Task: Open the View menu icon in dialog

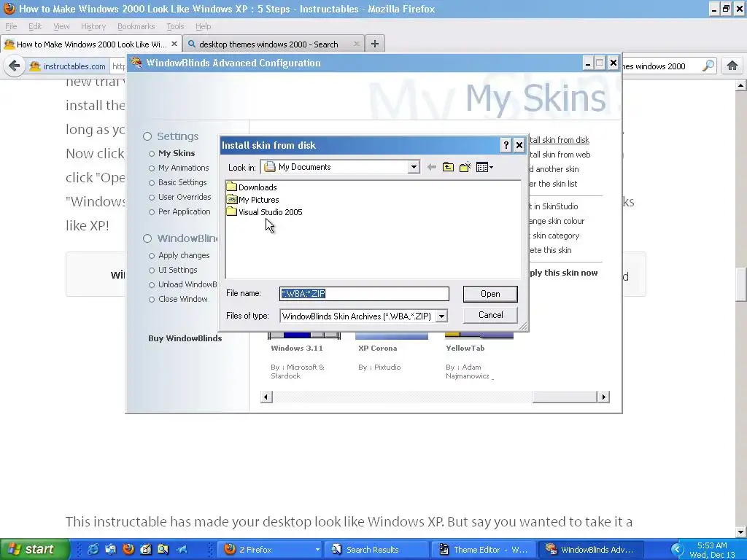Action: [x=484, y=167]
